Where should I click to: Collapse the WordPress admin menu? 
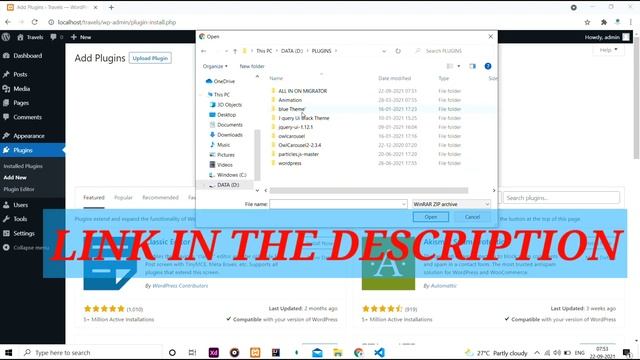click(26, 247)
